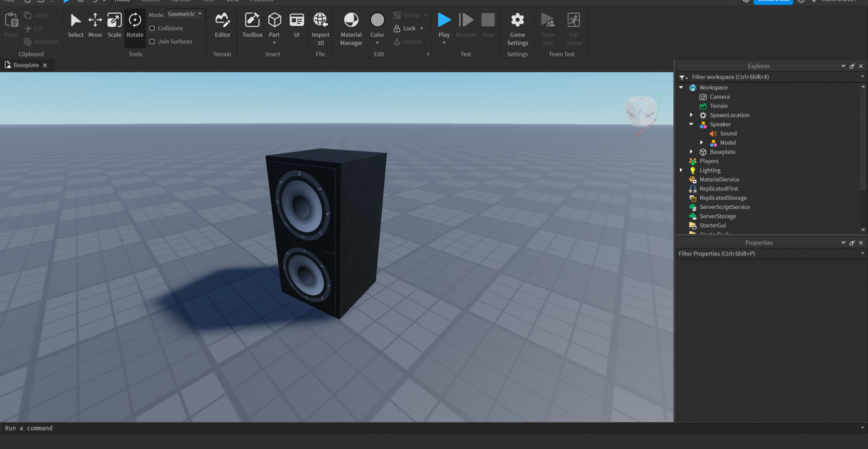
Task: Expand the Model node under Speaker
Action: pyautogui.click(x=701, y=142)
